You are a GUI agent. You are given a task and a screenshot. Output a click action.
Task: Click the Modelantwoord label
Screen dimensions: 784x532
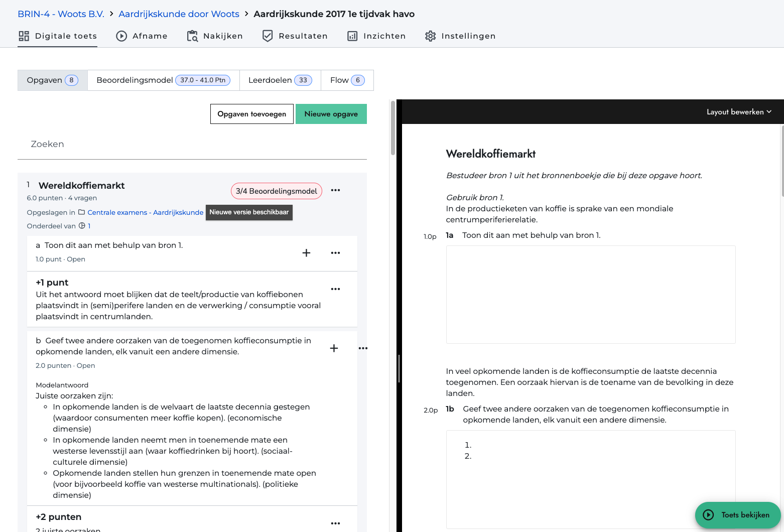[62, 385]
